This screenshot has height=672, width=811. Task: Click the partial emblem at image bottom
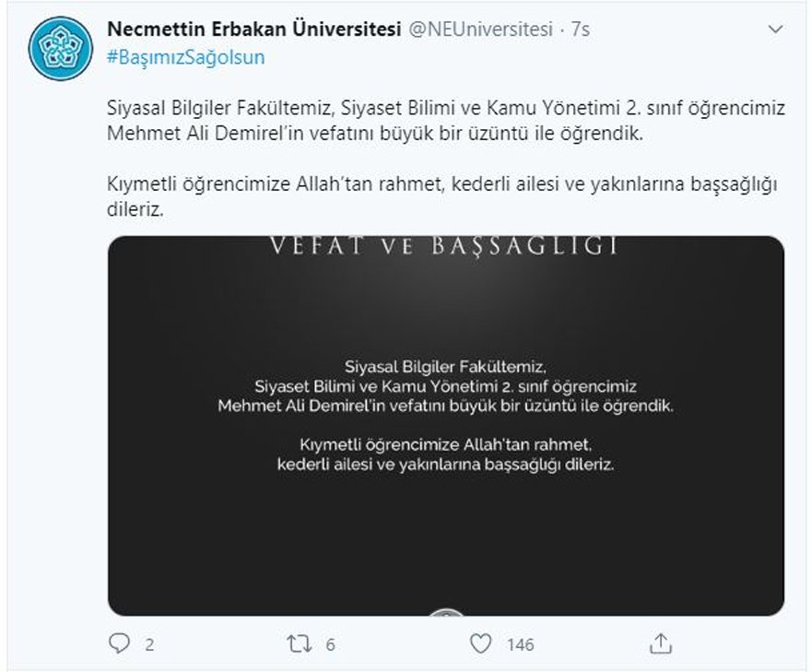click(x=446, y=612)
